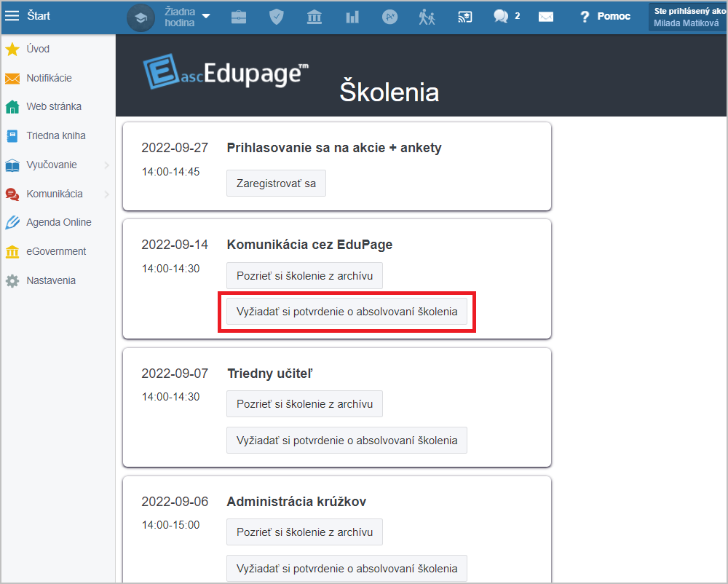Request certificate for Komunikácia cez EduPage
The width and height of the screenshot is (728, 584).
pos(347,312)
